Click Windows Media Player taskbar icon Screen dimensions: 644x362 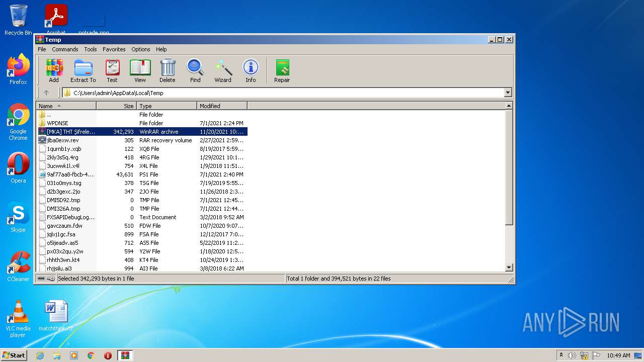pos(74,355)
